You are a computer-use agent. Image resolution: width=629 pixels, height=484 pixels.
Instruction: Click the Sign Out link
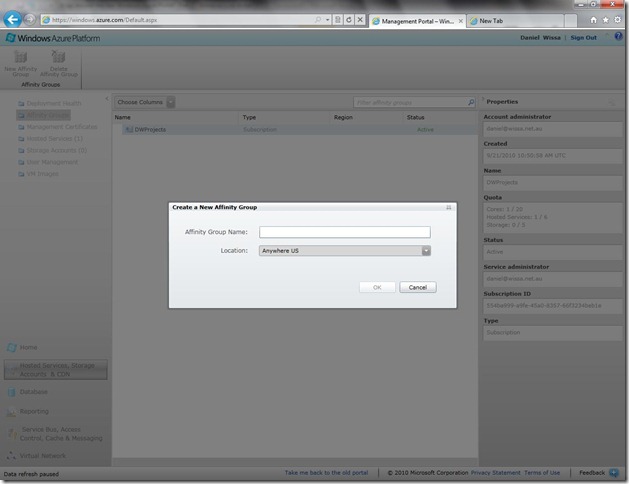tap(583, 37)
